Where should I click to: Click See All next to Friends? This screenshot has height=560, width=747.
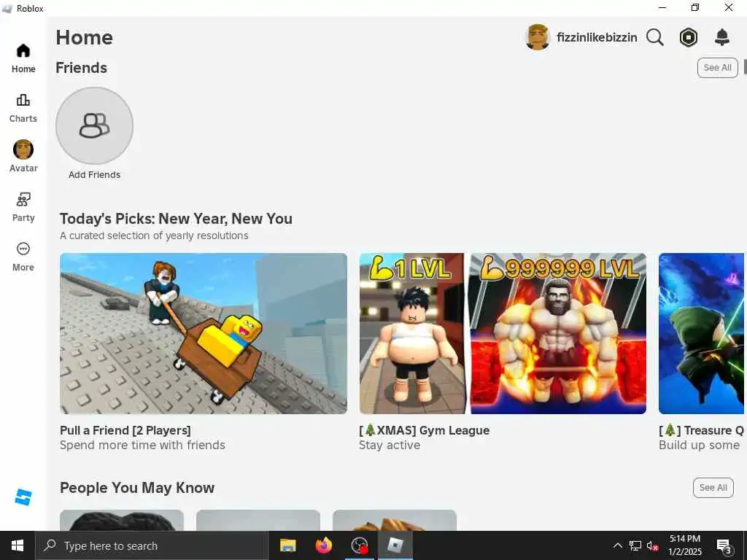[x=718, y=68]
